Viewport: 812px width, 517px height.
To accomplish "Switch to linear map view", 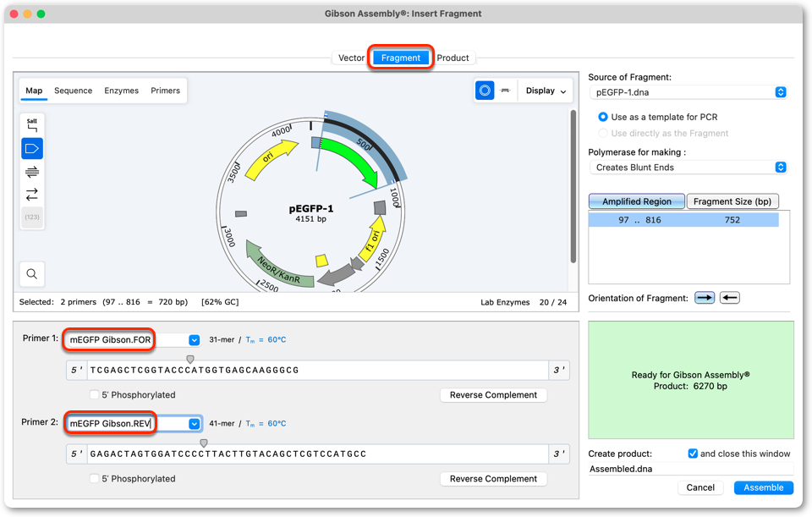I will 506,91.
